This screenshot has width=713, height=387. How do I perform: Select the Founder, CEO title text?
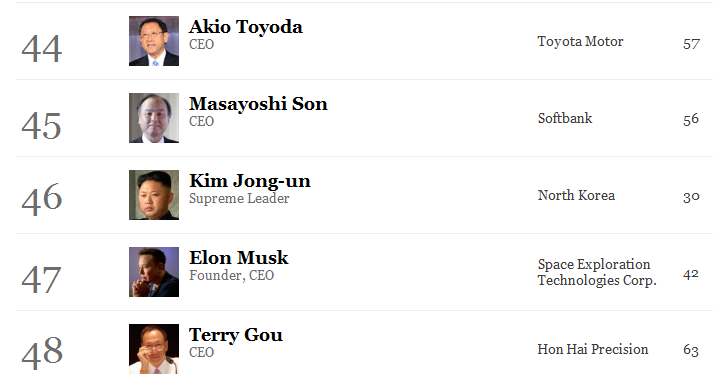231,276
